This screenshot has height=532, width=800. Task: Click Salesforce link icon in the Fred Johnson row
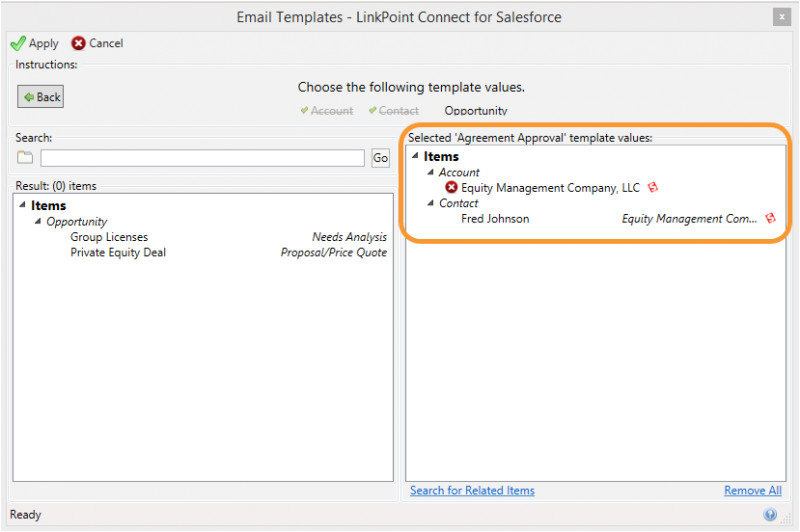point(770,218)
